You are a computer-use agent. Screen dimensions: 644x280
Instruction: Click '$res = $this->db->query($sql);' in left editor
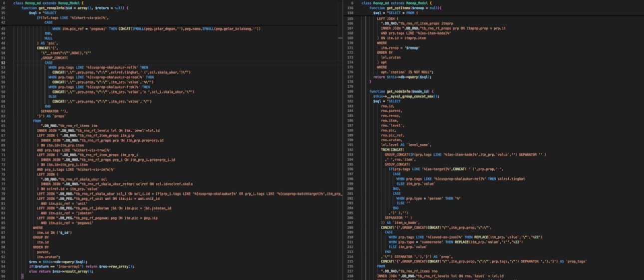58,261
